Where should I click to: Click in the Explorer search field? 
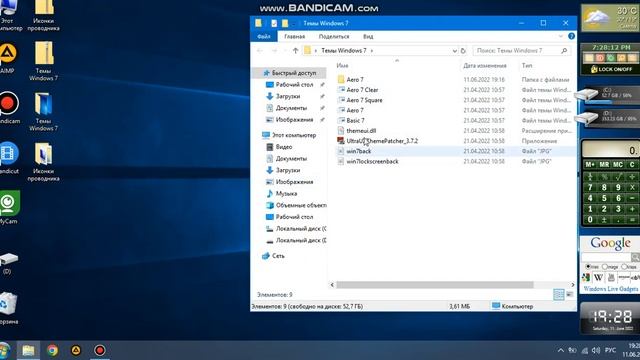[516, 51]
